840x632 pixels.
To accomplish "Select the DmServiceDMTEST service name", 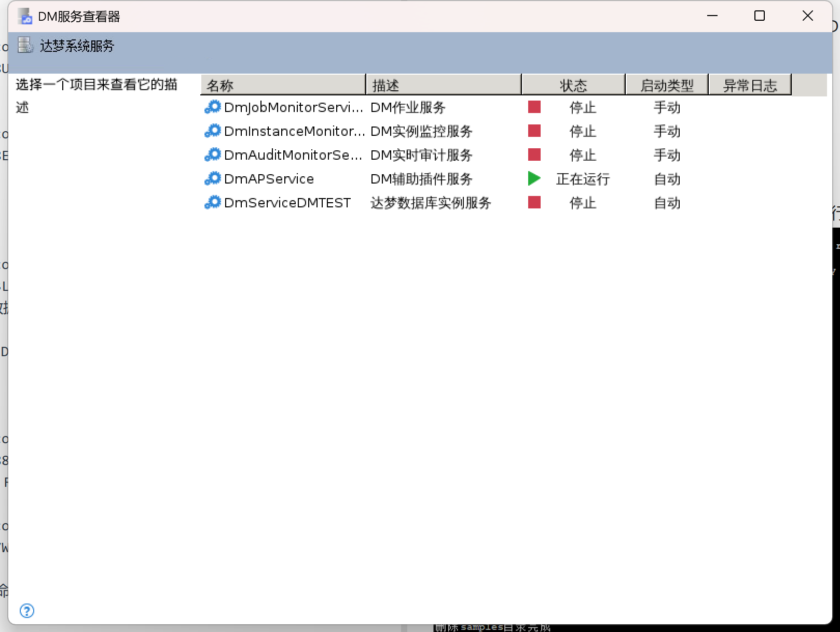I will click(x=287, y=203).
